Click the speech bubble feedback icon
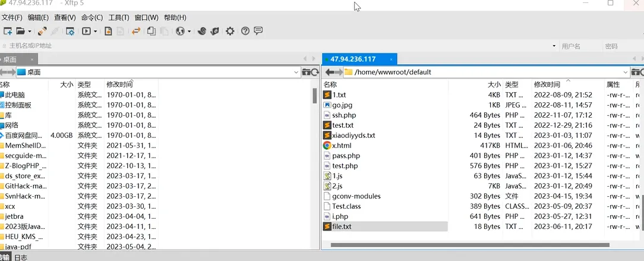The height and width of the screenshot is (261, 644). pos(258,31)
